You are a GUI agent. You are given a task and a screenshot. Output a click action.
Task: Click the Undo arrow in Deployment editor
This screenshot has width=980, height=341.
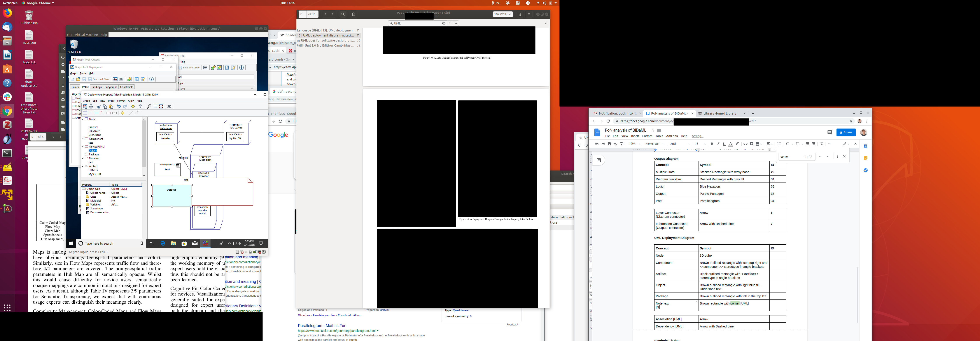[119, 106]
